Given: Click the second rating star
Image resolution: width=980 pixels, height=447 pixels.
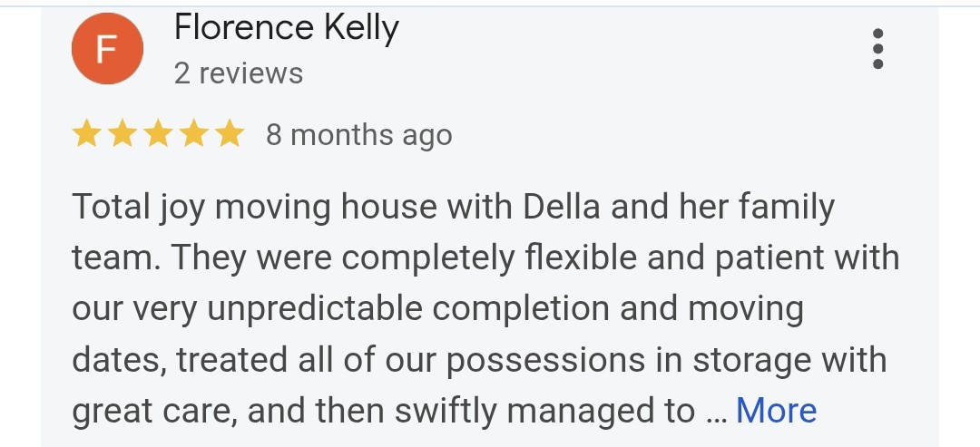Looking at the screenshot, I should pos(122,135).
